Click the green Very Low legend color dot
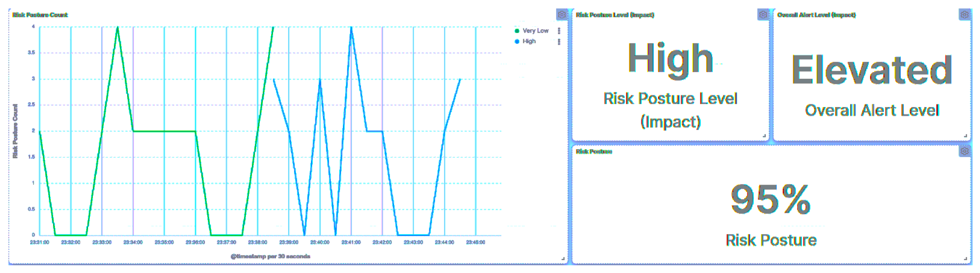The height and width of the screenshot is (273, 980). pyautogui.click(x=517, y=31)
